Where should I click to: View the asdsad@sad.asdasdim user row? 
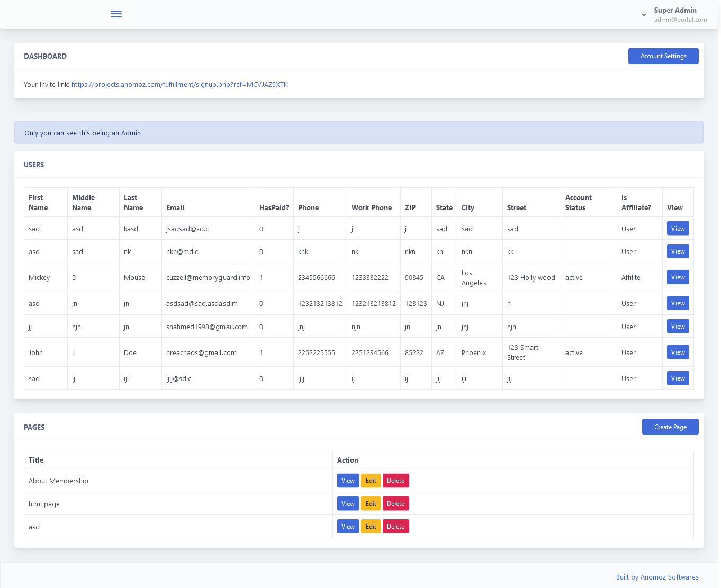pos(678,303)
